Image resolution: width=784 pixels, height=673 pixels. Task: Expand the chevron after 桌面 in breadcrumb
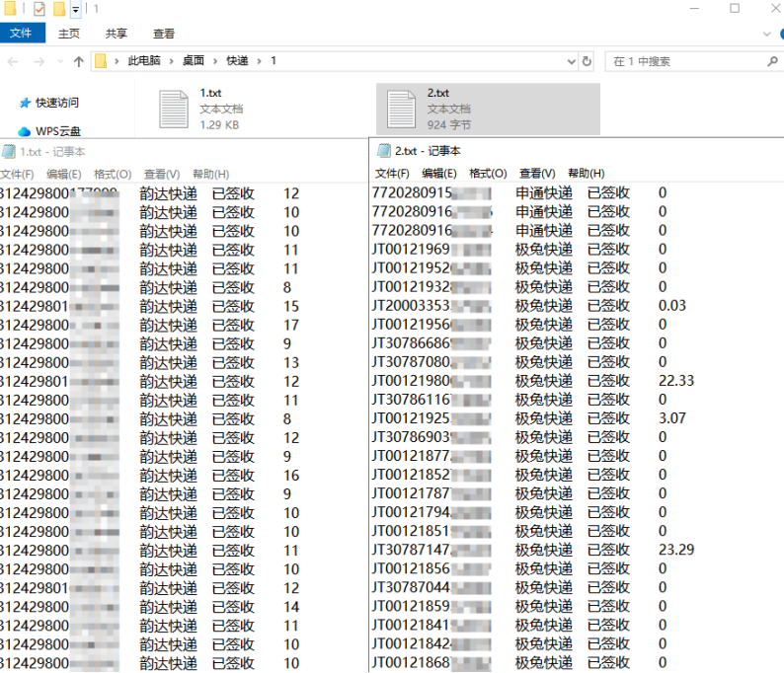215,61
